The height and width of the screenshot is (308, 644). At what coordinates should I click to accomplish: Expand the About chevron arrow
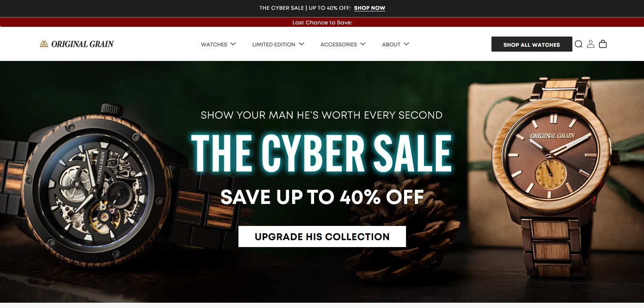coord(406,44)
